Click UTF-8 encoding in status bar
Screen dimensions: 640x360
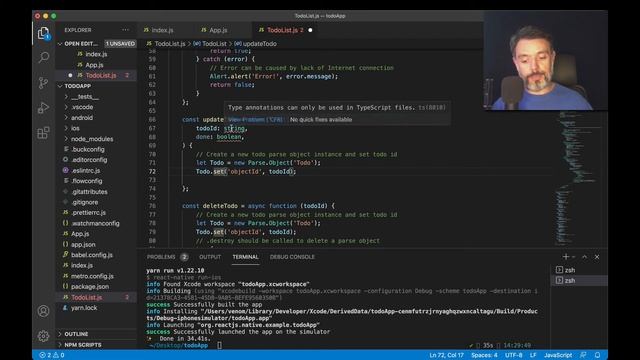pyautogui.click(x=513, y=355)
